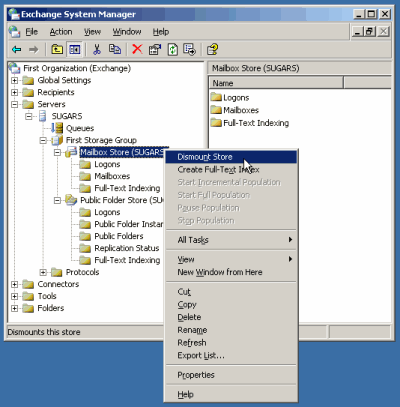
Task: Click the Refresh toolbar icon
Action: click(x=172, y=50)
